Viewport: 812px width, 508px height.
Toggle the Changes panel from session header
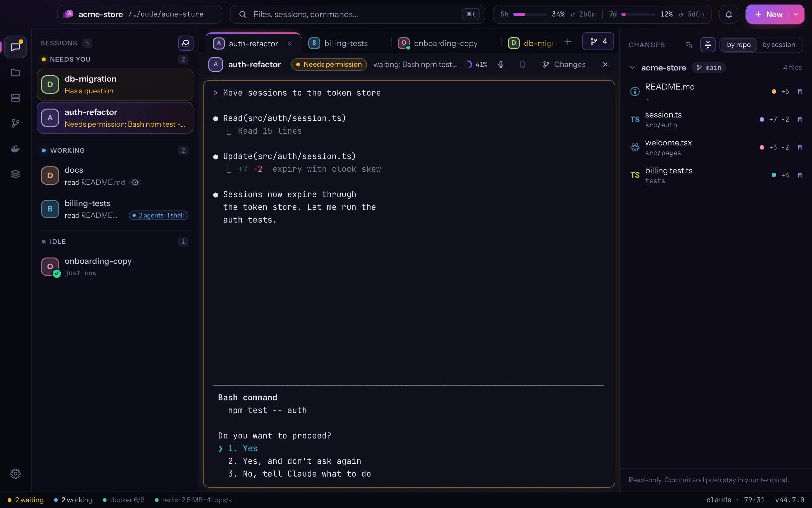tap(564, 64)
